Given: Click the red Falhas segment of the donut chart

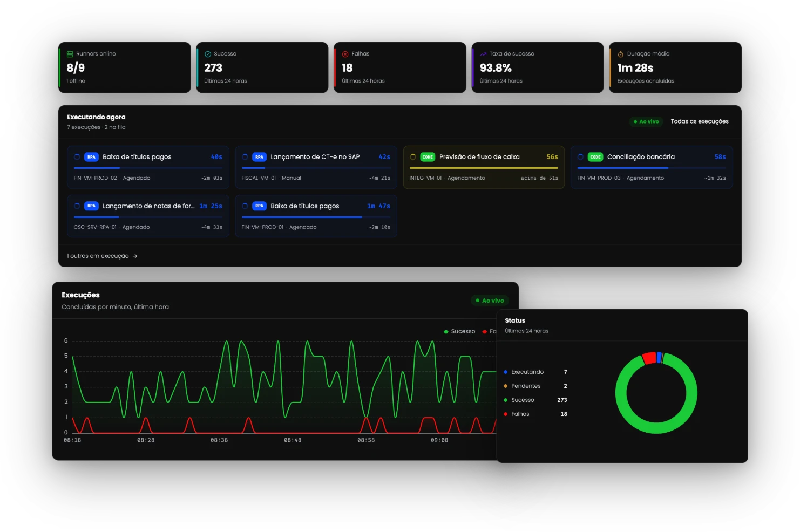Looking at the screenshot, I should [x=649, y=358].
